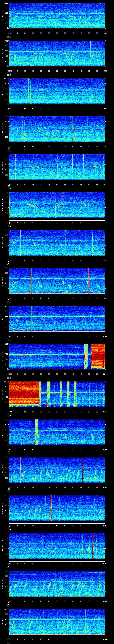
Task: Click the spectrogram panel starting at 6:09:00
Action: (x=57, y=318)
